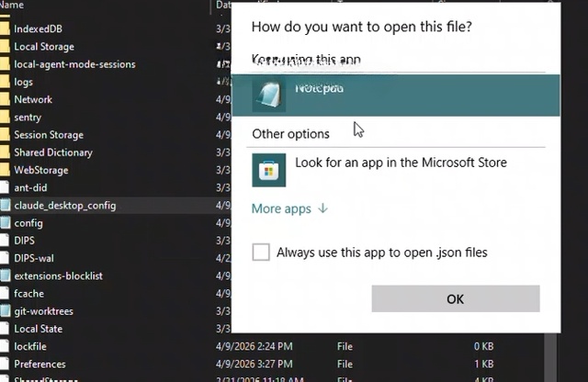Click the 0 KB size of lockfile
Viewport: 588px width, 382px height.
pyautogui.click(x=483, y=346)
